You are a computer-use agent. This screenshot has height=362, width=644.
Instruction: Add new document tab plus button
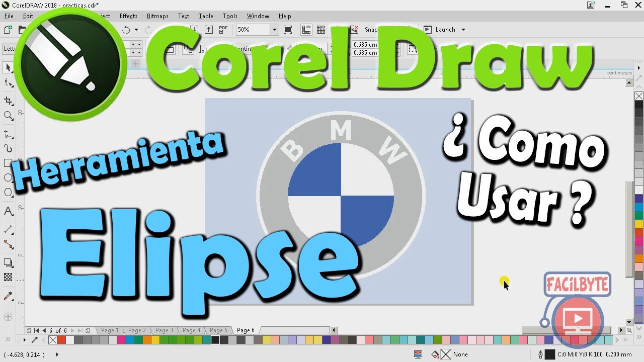click(135, 64)
